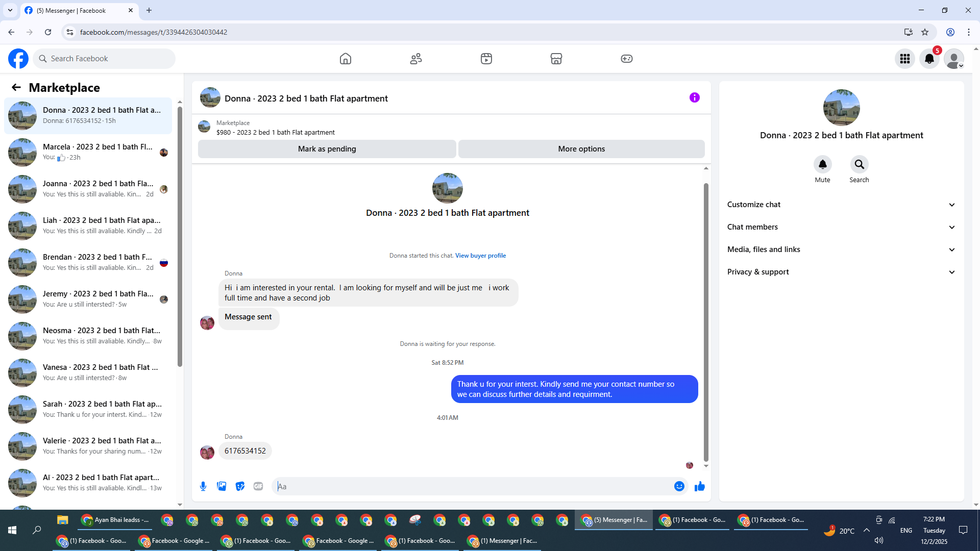
Task: Go to Facebook Marketplace tab
Action: pos(556,59)
